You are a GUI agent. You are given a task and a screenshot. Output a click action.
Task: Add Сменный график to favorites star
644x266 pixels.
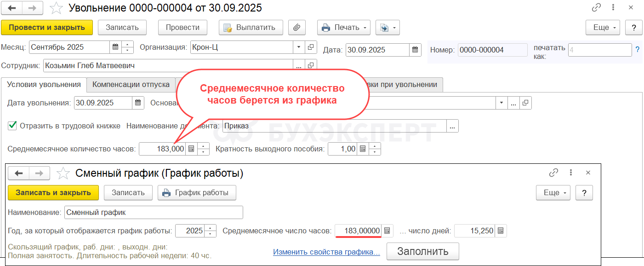(63, 173)
